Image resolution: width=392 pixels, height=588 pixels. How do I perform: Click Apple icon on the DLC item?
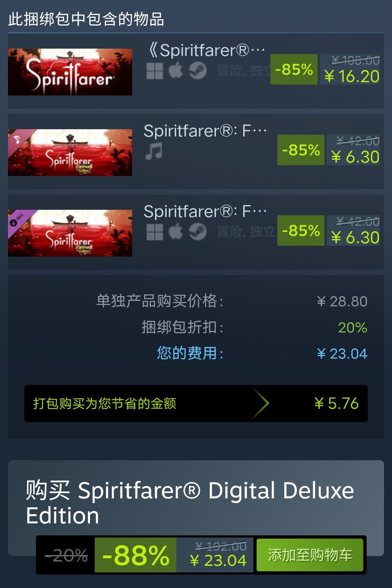(176, 232)
